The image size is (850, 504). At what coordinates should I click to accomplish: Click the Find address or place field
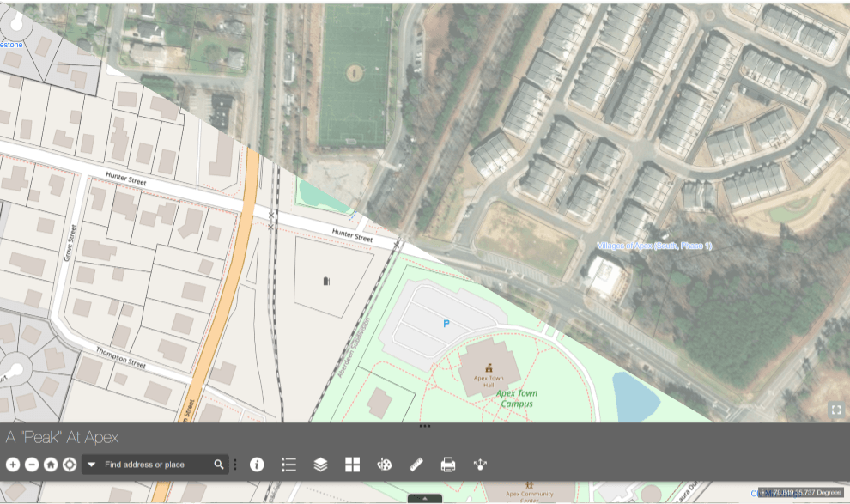tap(155, 465)
